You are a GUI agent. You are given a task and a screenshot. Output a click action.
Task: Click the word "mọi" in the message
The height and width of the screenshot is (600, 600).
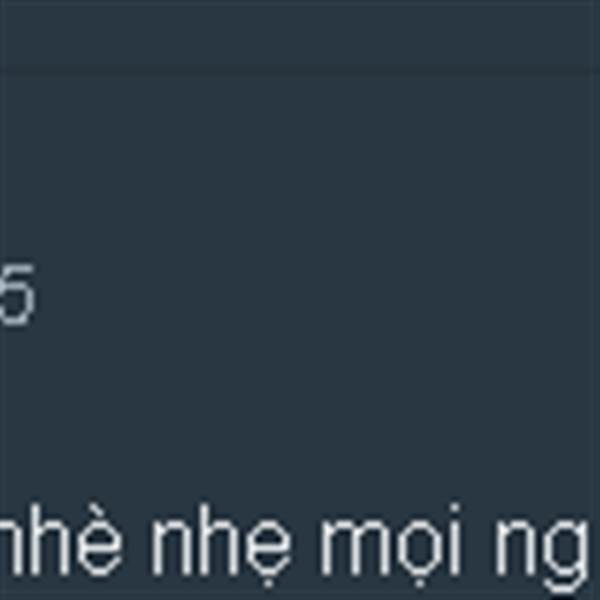pos(391,545)
